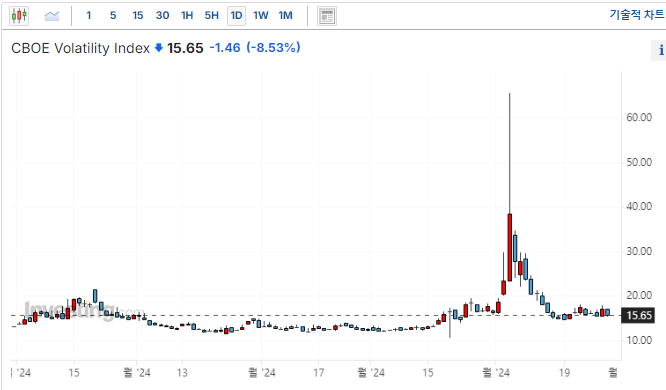Select the 5H interval

click(x=212, y=16)
